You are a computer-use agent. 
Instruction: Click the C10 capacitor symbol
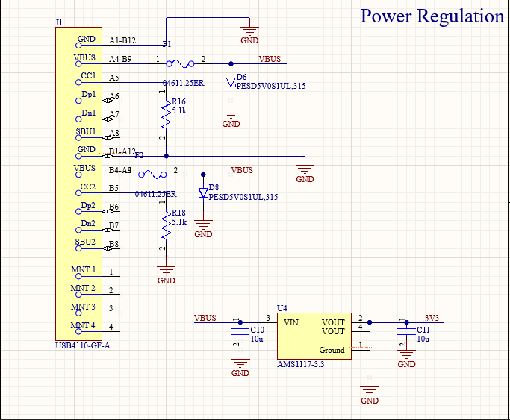point(240,332)
